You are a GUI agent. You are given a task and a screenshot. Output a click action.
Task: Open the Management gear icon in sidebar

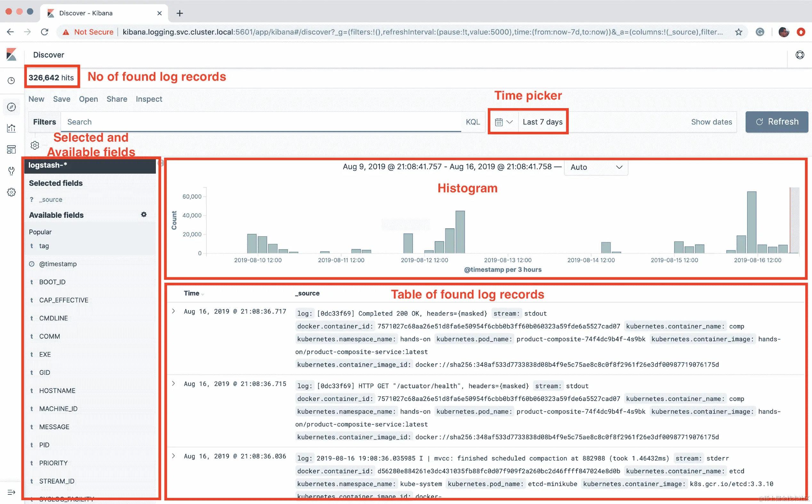tap(11, 192)
